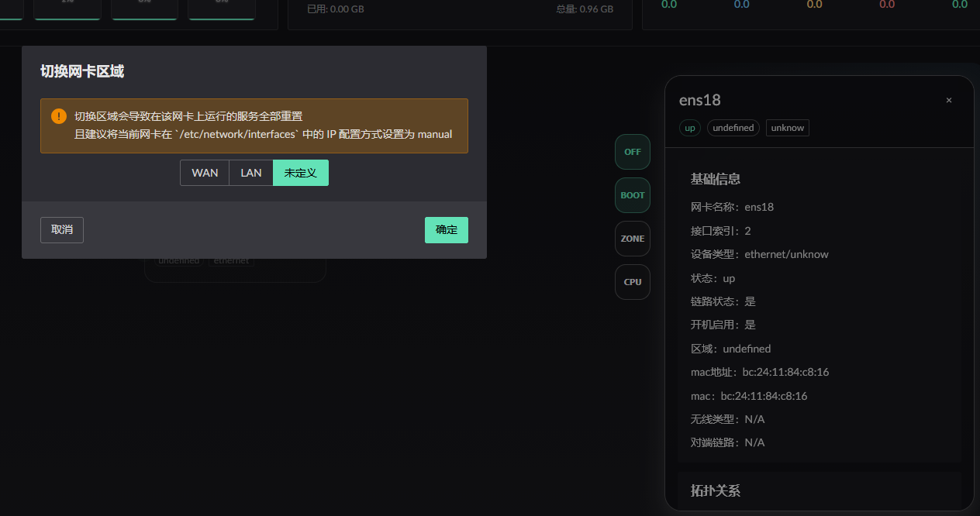Click the 总量: 0.96 GB label
The width and height of the screenshot is (980, 516).
click(585, 9)
